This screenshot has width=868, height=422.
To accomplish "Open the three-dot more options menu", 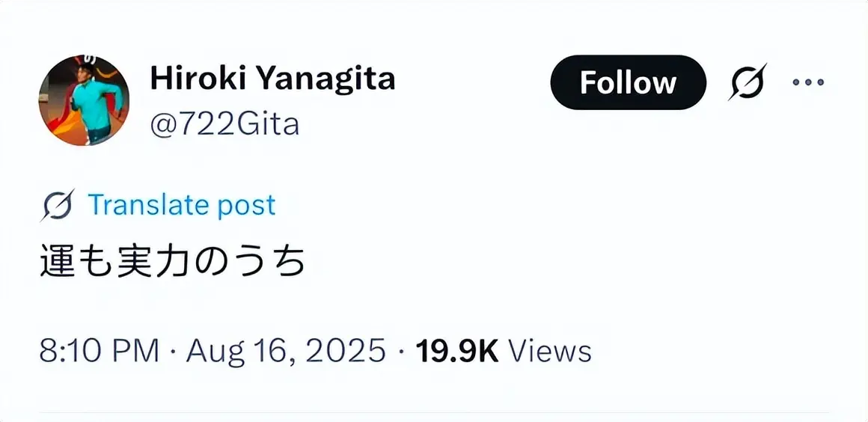I will tap(807, 82).
